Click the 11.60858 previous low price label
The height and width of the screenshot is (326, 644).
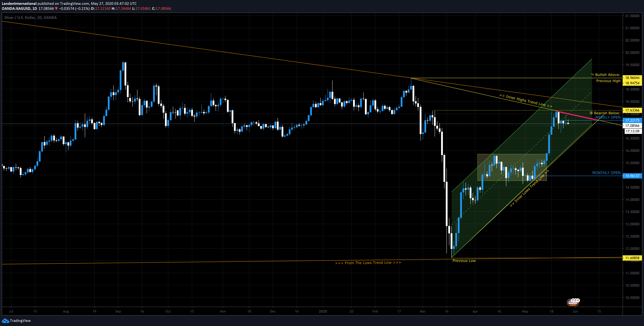point(632,258)
